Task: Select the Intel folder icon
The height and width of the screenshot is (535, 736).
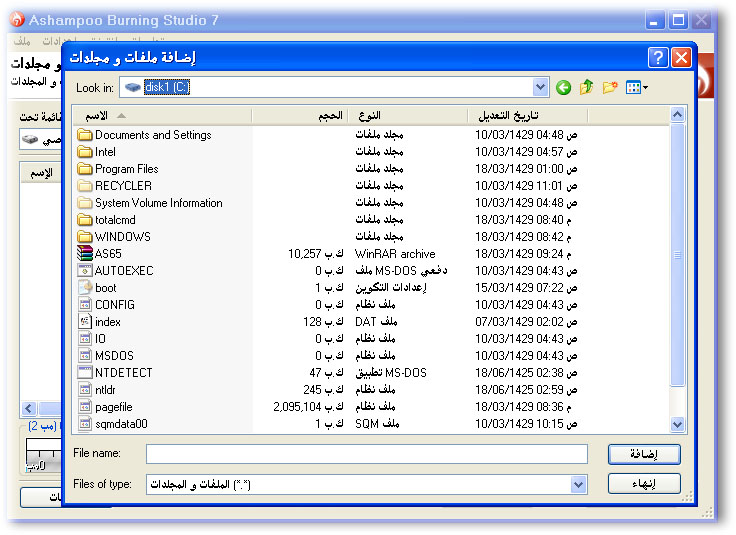Action: coord(84,152)
